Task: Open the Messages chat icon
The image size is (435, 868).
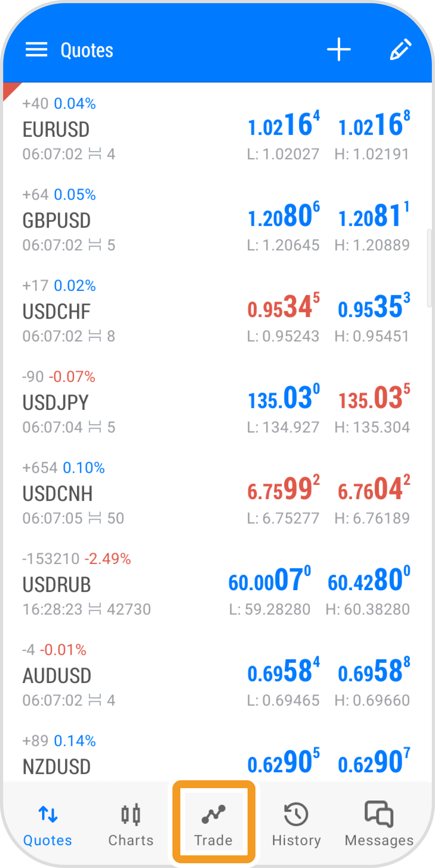Action: coord(379,813)
